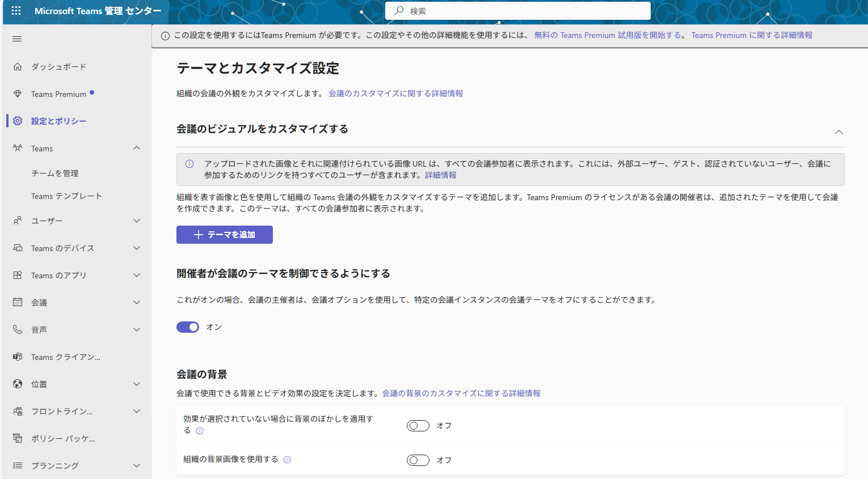
Task: Click the 位置 globe icon
Action: point(18,384)
